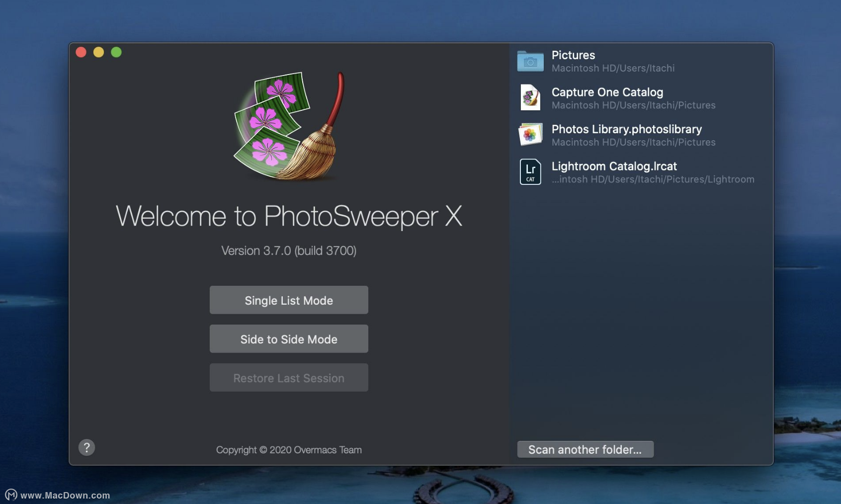The width and height of the screenshot is (841, 504).
Task: Select Lightroom Catalog.lrcat entry title
Action: coord(614,167)
